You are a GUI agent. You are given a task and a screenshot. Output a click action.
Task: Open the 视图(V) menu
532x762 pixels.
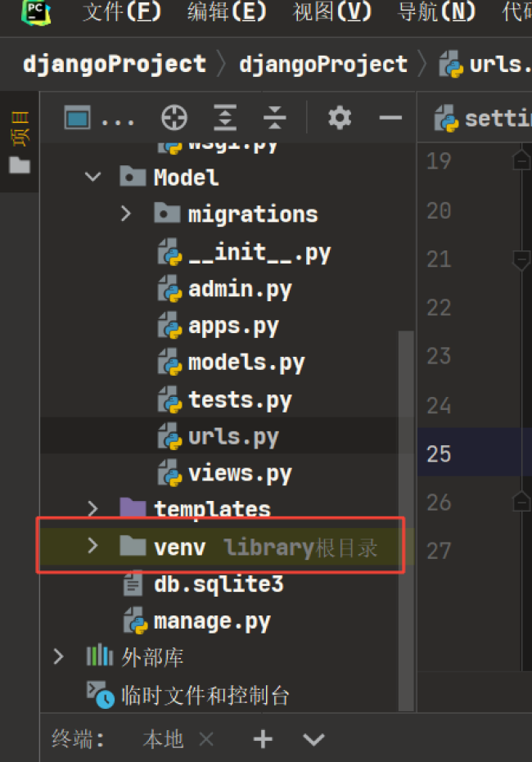[331, 12]
